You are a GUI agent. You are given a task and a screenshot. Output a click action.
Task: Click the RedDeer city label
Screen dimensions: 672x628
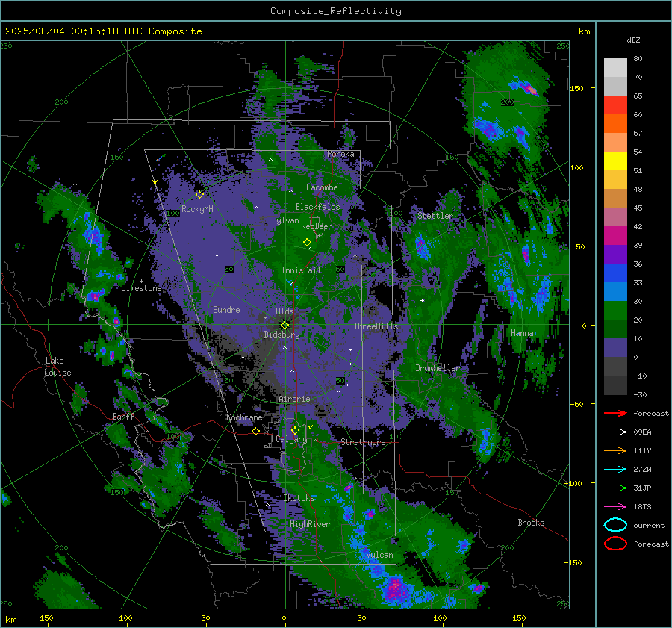pyautogui.click(x=317, y=226)
